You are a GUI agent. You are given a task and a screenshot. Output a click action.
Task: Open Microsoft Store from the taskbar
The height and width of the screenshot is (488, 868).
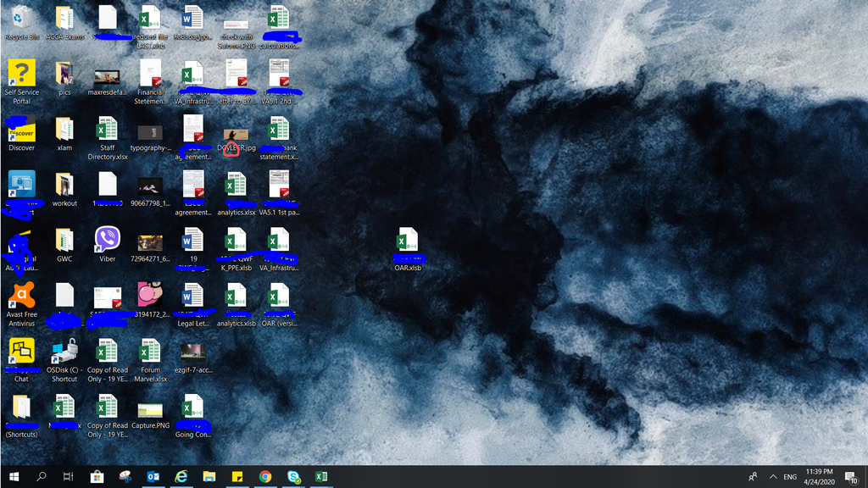[97, 476]
